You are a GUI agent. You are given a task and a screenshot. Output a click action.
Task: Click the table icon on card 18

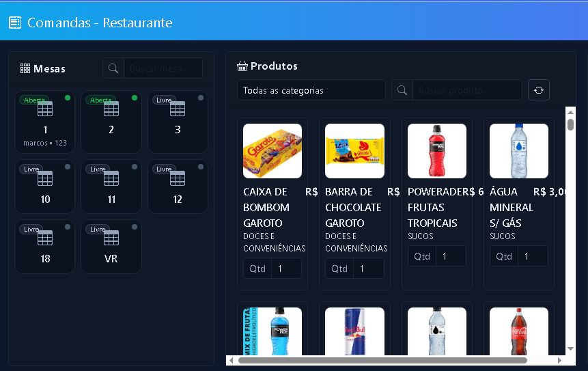45,238
